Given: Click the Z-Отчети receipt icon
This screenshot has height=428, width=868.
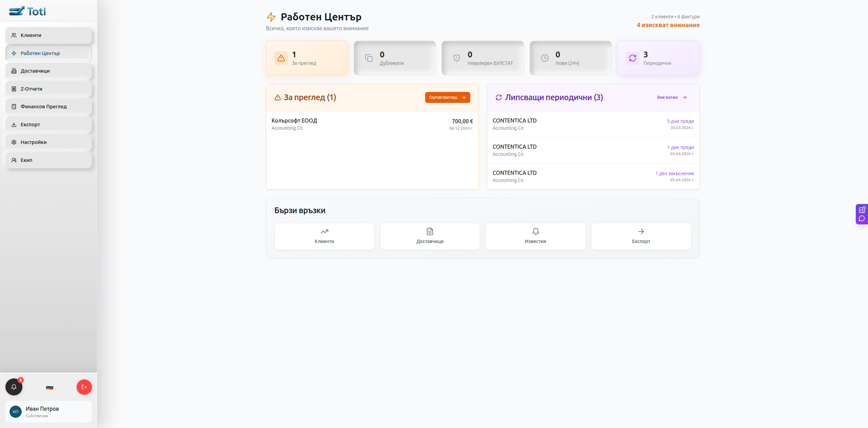Looking at the screenshot, I should pyautogui.click(x=14, y=89).
